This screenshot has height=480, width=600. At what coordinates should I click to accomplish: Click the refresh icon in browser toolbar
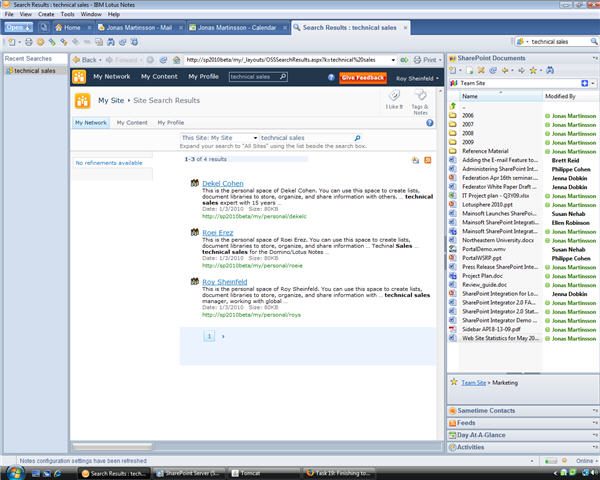tap(163, 60)
